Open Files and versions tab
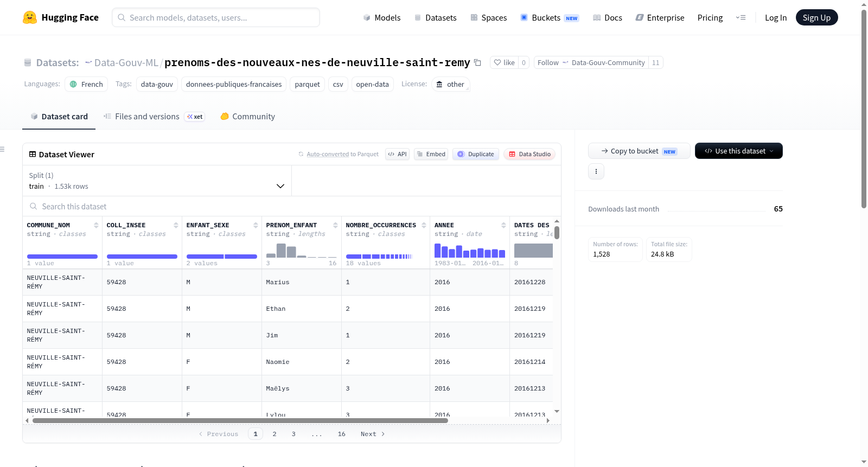This screenshot has width=868, height=467. tap(154, 117)
